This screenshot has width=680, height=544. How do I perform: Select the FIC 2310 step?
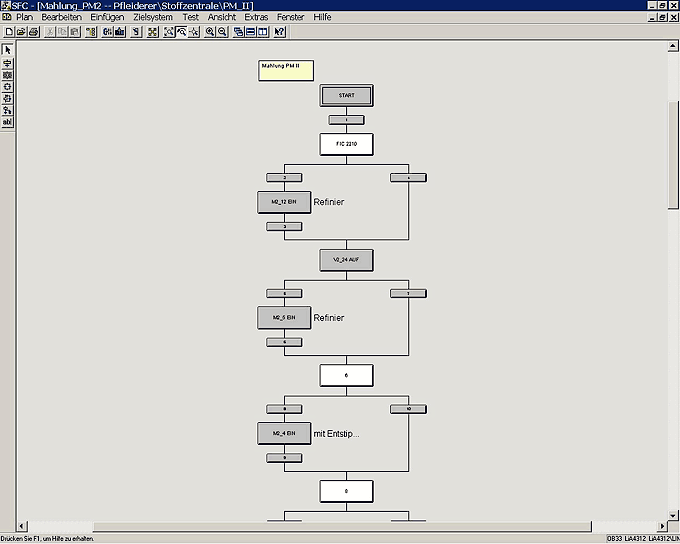click(346, 144)
